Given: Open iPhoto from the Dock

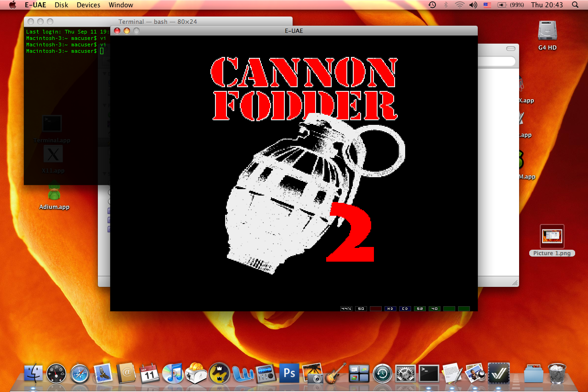Looking at the screenshot, I should tap(312, 374).
